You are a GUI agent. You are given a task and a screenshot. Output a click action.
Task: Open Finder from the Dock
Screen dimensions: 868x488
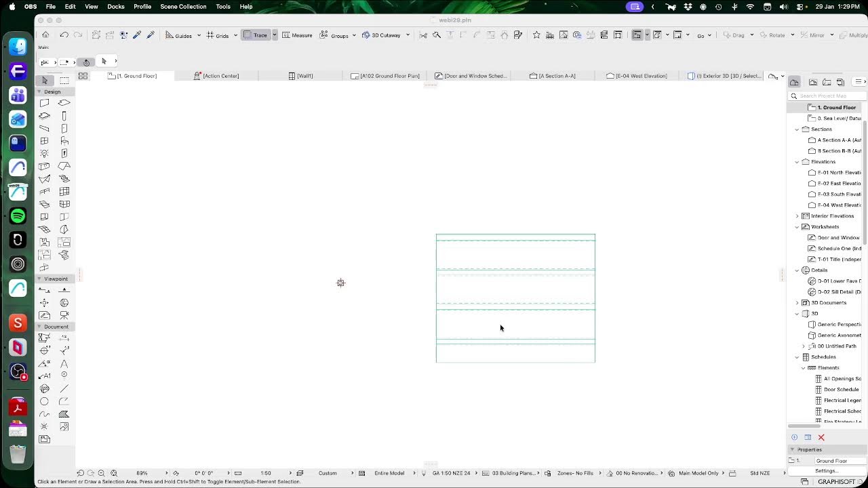coord(18,47)
